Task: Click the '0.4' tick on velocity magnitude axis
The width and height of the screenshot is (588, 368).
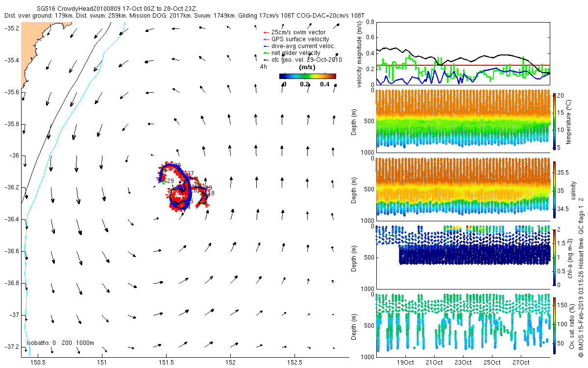Action: click(370, 53)
